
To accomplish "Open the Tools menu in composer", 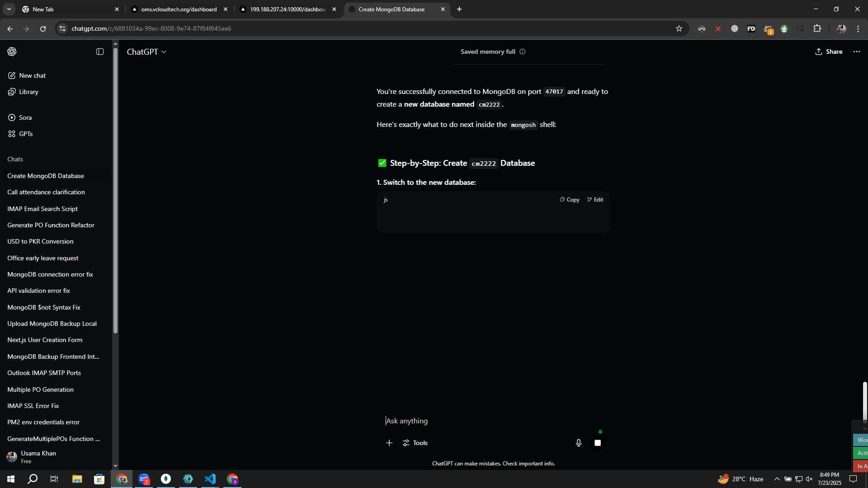I will coord(415,443).
